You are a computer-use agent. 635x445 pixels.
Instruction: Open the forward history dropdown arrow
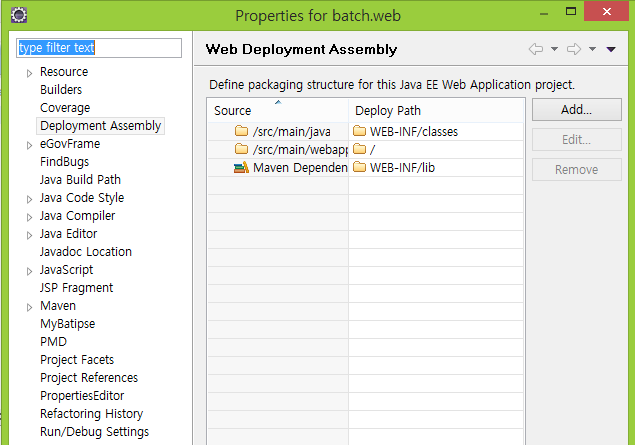click(x=592, y=49)
